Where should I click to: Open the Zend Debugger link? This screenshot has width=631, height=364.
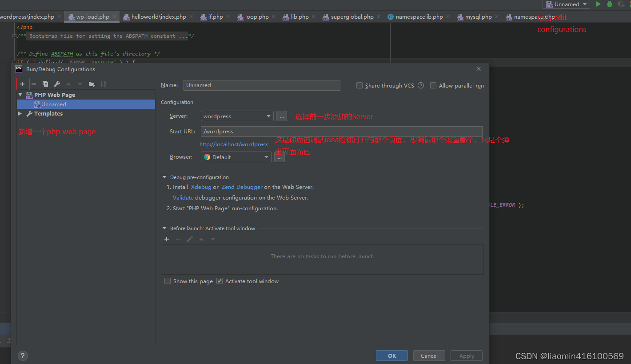click(242, 187)
